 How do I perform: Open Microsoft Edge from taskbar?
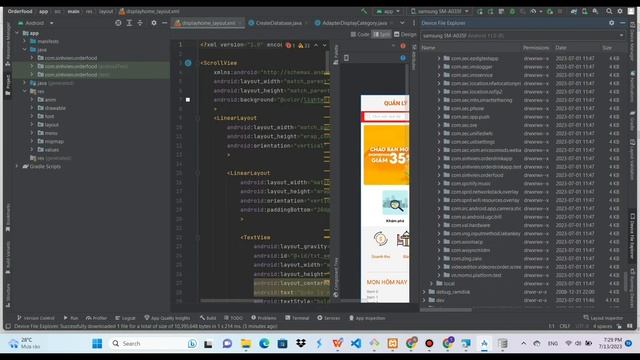pos(264,343)
